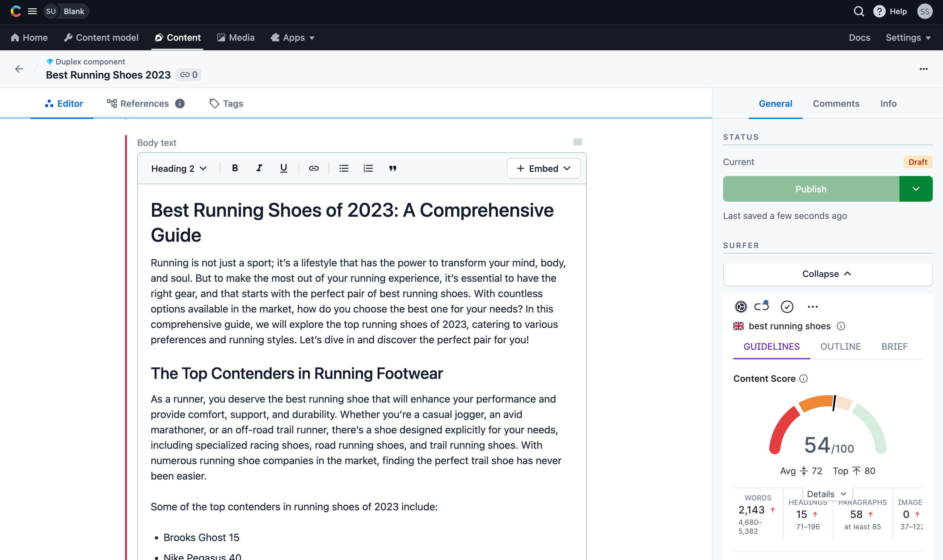Apply bulleted list formatting
Viewport: 943px width, 560px height.
click(x=343, y=168)
